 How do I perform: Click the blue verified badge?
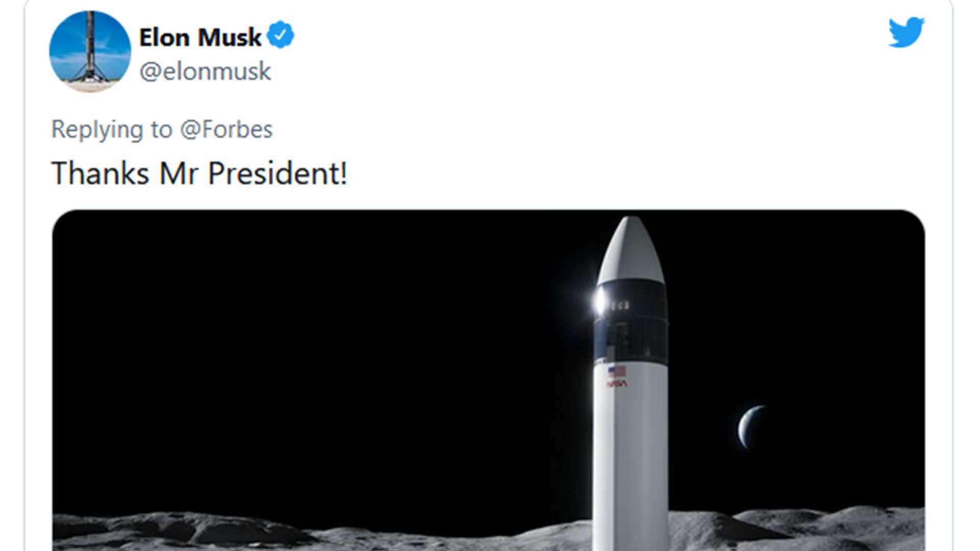click(280, 35)
